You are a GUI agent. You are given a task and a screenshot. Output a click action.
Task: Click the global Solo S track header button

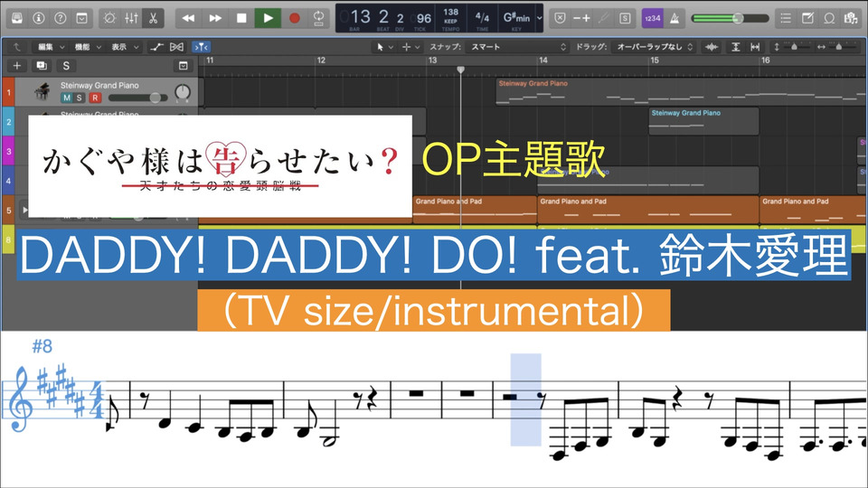coord(66,66)
